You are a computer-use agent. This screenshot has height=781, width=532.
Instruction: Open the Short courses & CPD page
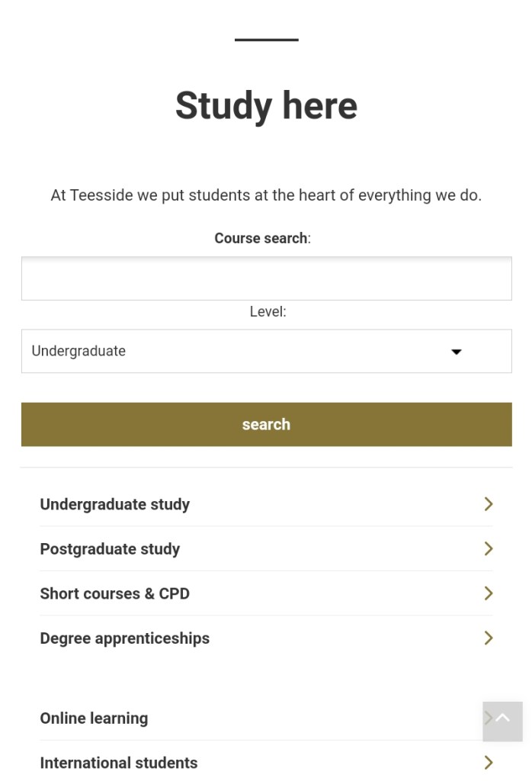(114, 593)
